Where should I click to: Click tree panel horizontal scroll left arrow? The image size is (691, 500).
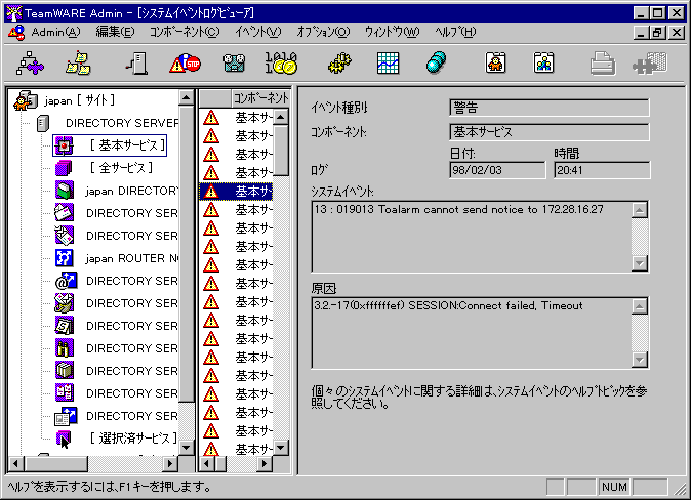(15, 463)
